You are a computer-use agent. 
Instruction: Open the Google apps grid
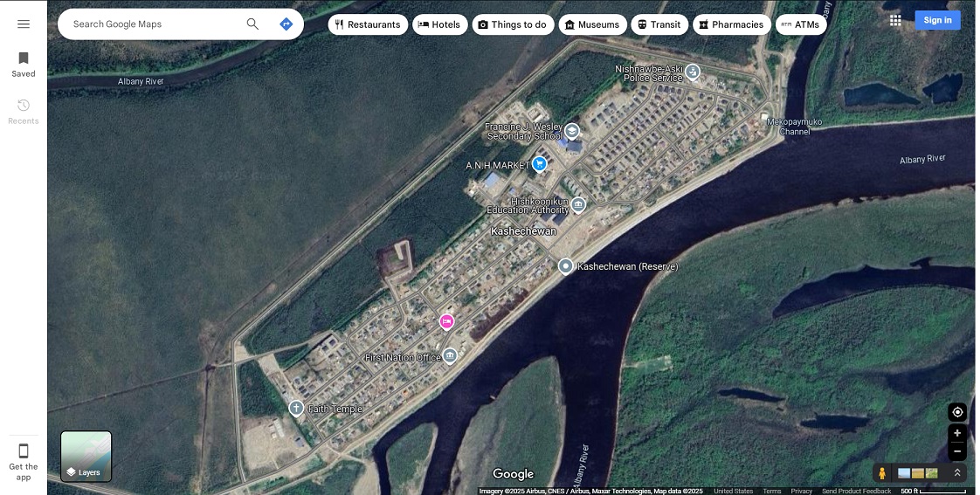coord(895,20)
